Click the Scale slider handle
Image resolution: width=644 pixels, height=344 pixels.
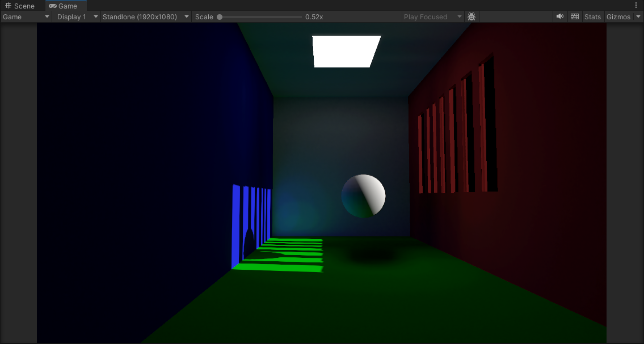[220, 17]
